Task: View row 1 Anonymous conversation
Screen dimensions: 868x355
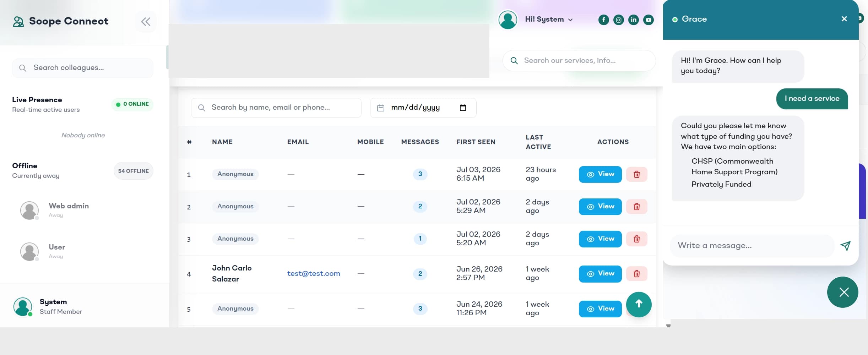Action: (x=600, y=174)
